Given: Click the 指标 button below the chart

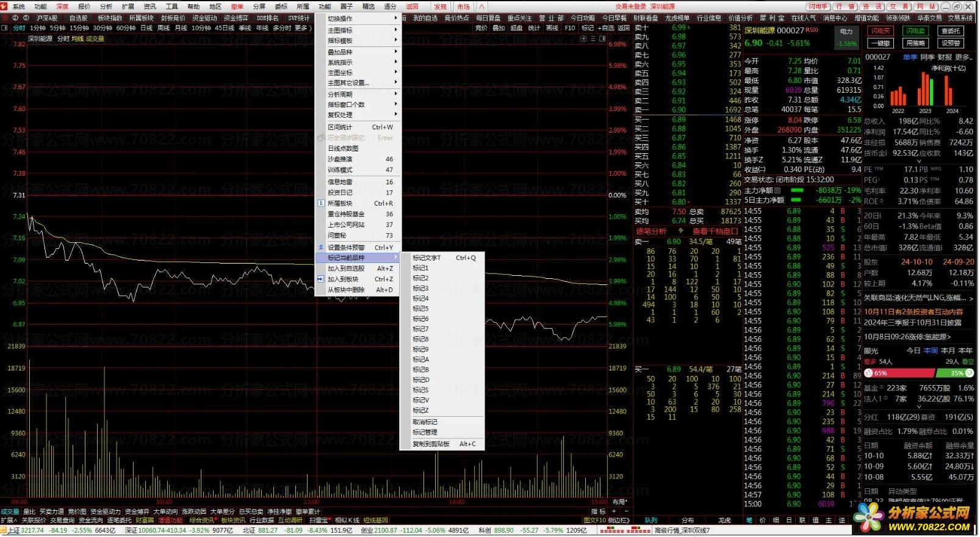Looking at the screenshot, I should click(598, 511).
